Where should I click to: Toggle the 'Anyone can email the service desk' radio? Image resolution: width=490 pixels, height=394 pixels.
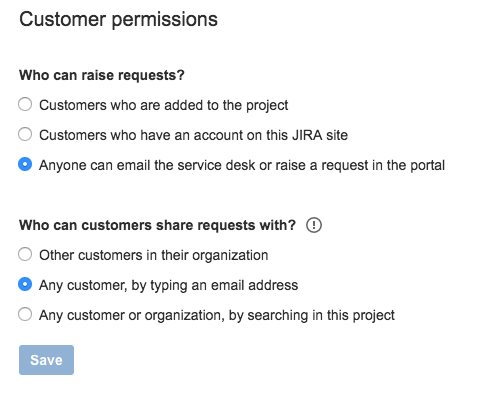(25, 164)
